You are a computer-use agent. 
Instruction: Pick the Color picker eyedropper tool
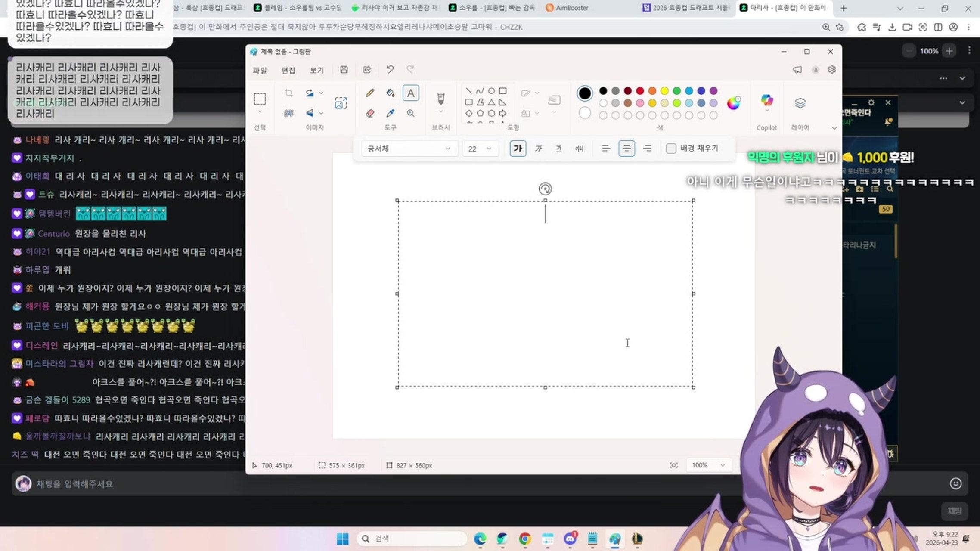point(390,113)
